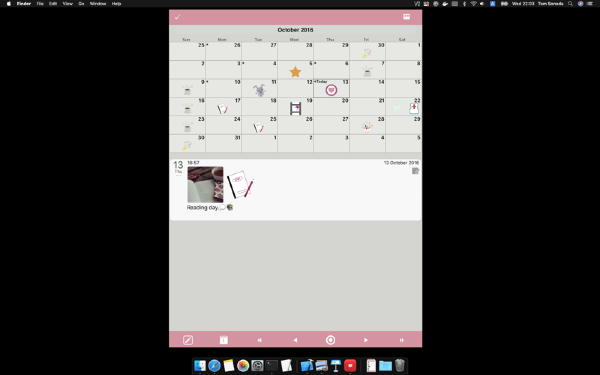This screenshot has width=600, height=375.
Task: Open the Go menu
Action: point(81,3)
